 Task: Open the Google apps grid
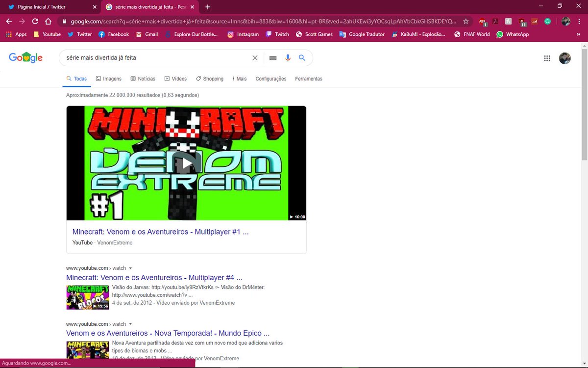click(x=547, y=58)
